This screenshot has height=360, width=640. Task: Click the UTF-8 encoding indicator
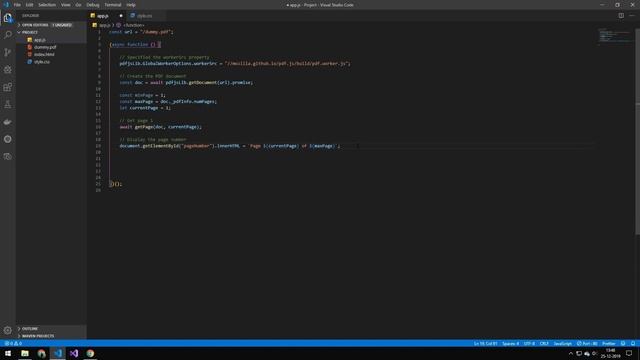529,343
